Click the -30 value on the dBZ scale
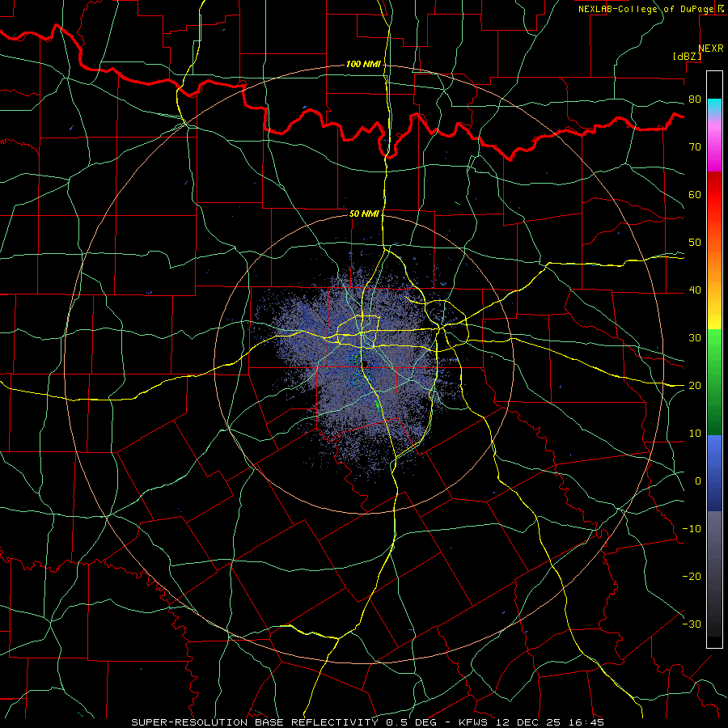The width and height of the screenshot is (728, 728). (x=692, y=624)
